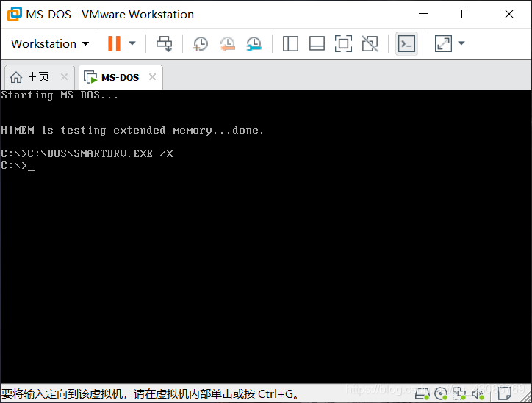Click the network adapter status icon
Image resolution: width=532 pixels, height=403 pixels.
[x=459, y=393]
